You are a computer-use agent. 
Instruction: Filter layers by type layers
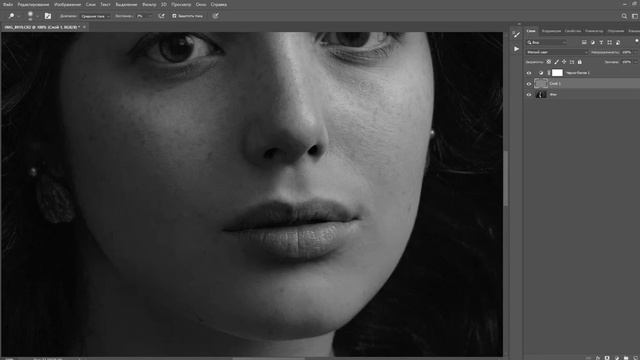601,42
